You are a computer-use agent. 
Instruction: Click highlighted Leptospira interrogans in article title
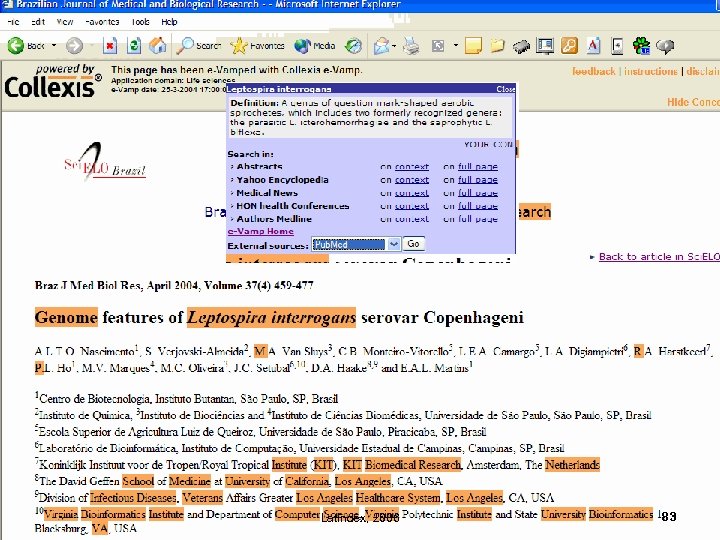tap(271, 317)
